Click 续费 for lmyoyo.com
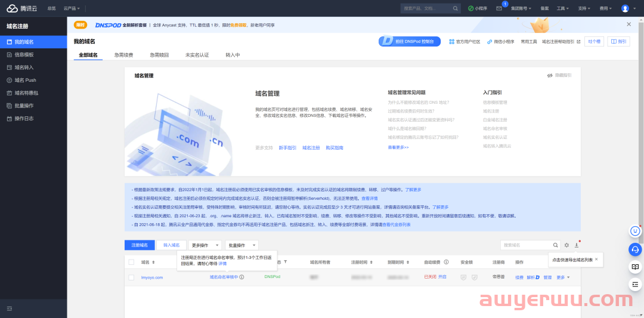 pyautogui.click(x=519, y=277)
